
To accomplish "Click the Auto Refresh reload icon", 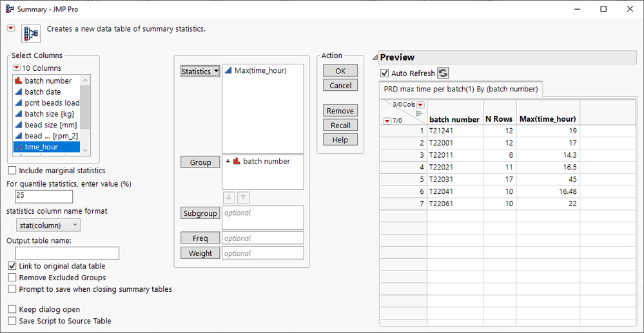I will (444, 73).
